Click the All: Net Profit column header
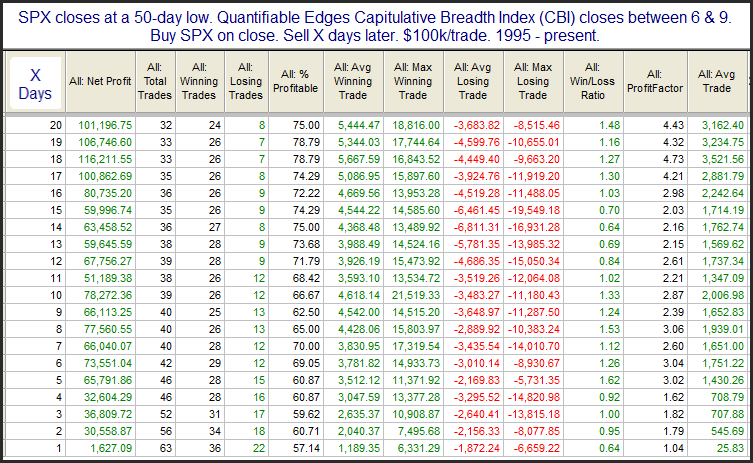 (100, 82)
